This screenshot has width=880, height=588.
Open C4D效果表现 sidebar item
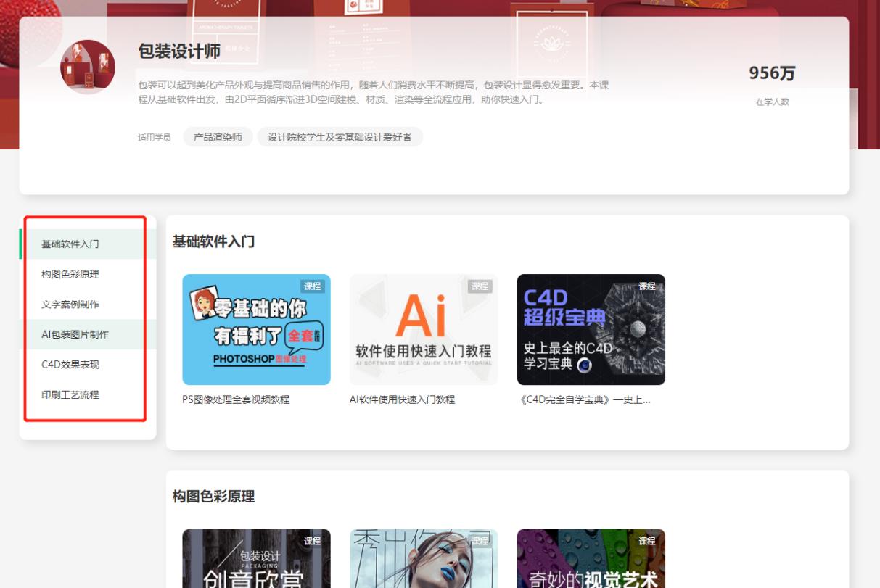pos(70,365)
